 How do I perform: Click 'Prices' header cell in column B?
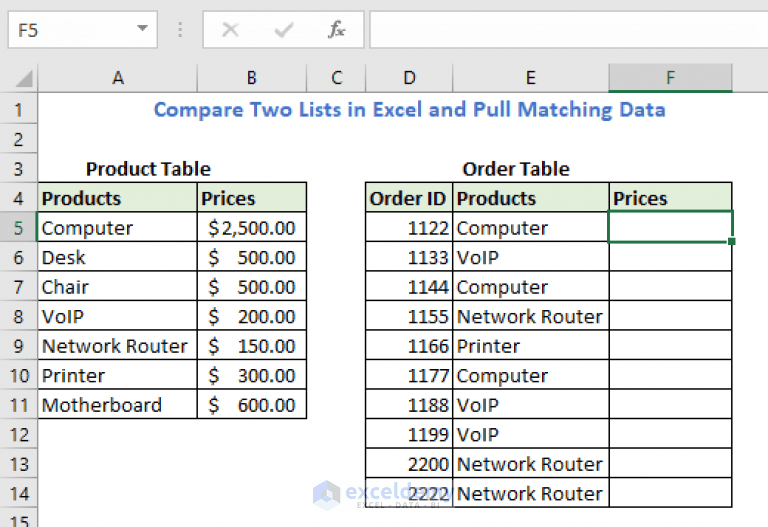(x=252, y=198)
